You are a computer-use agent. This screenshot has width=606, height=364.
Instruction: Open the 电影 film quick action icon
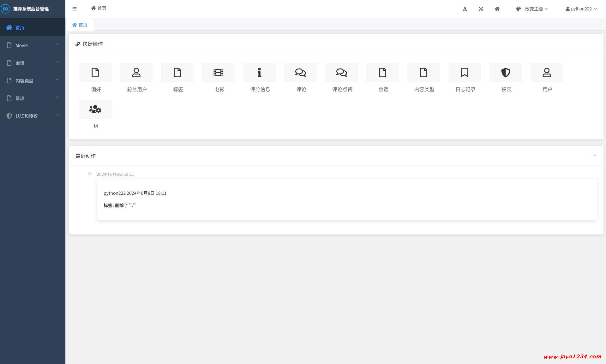[218, 73]
